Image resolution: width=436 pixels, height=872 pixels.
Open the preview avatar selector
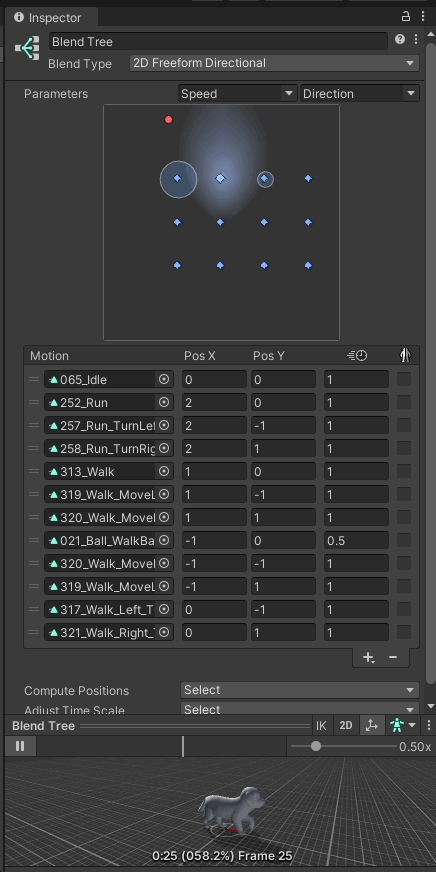pyautogui.click(x=402, y=725)
